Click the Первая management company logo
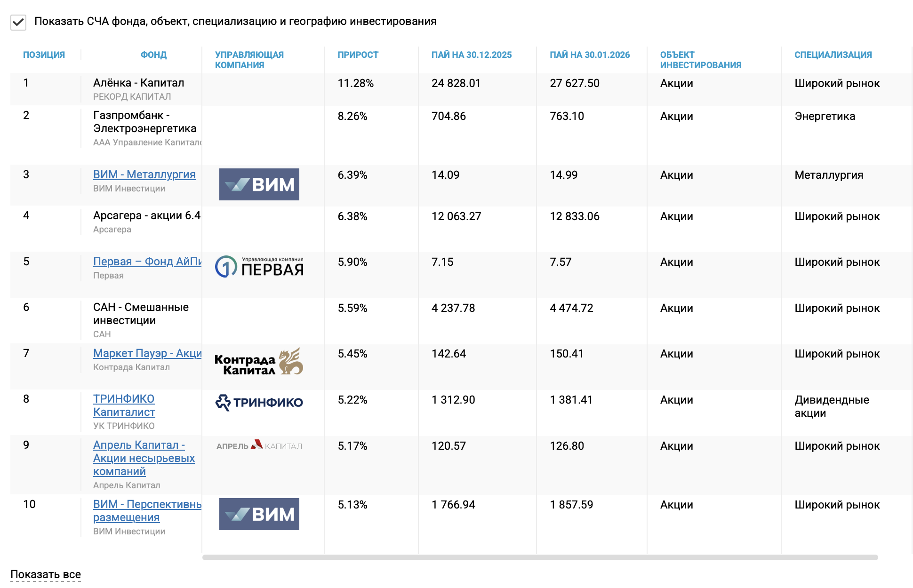913x588 pixels. click(259, 267)
